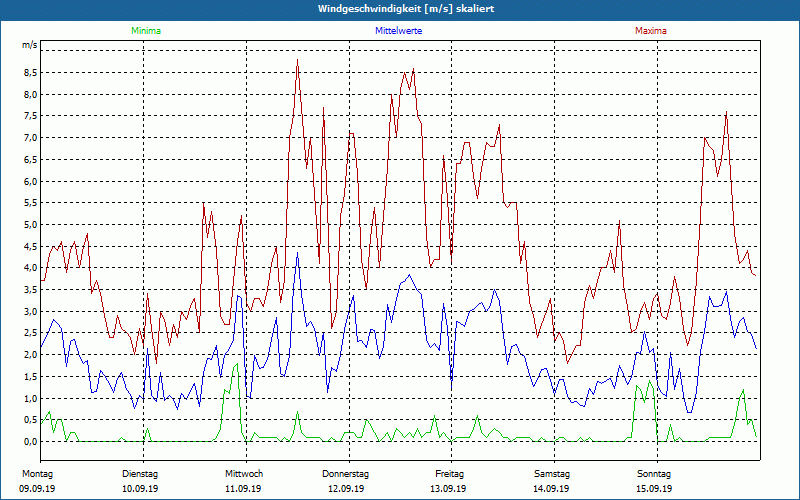Click the '8,0' y-axis value
This screenshot has height=500, width=800.
pyautogui.click(x=30, y=94)
